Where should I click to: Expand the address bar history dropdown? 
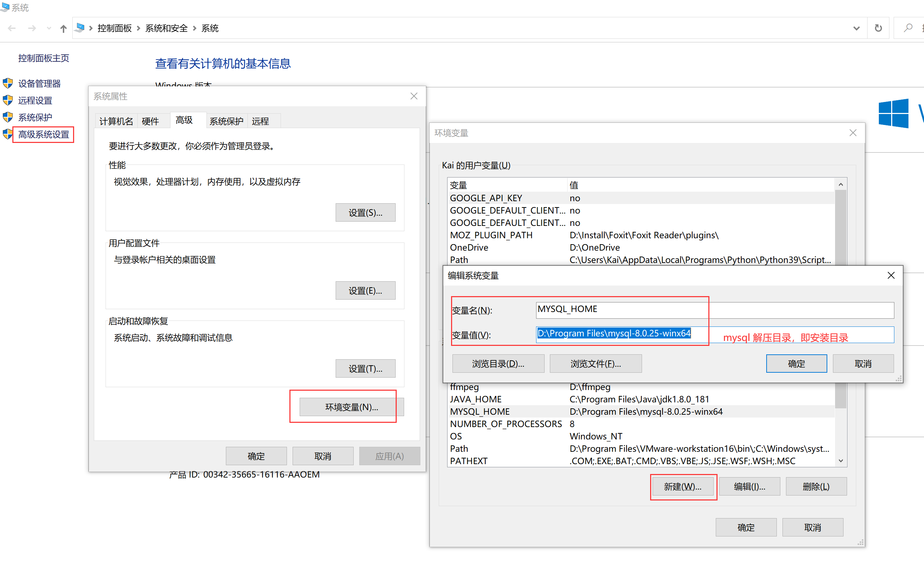(x=856, y=28)
